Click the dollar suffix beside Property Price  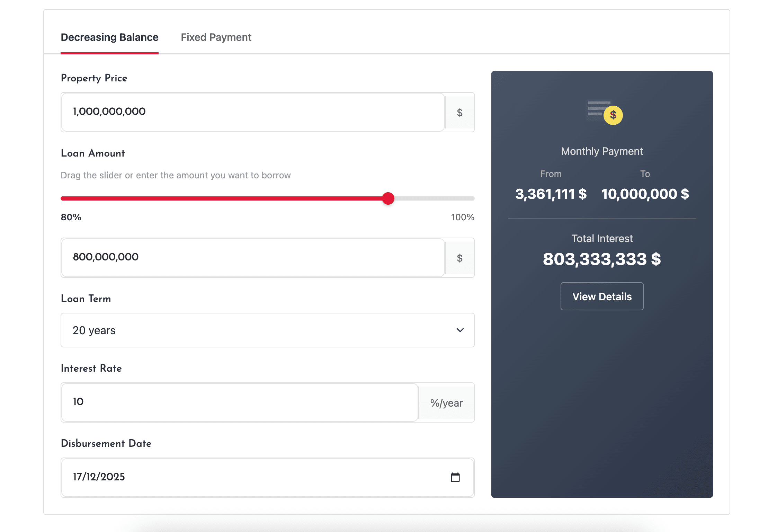coord(459,113)
